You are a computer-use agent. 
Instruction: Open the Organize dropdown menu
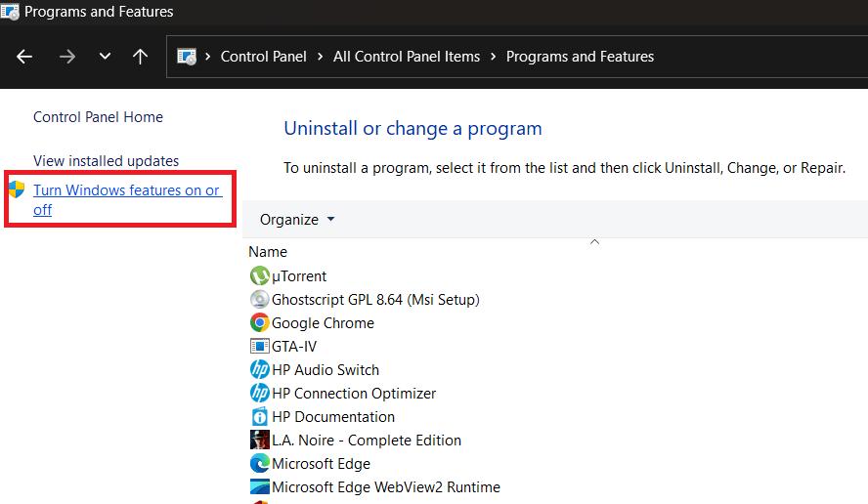[297, 220]
